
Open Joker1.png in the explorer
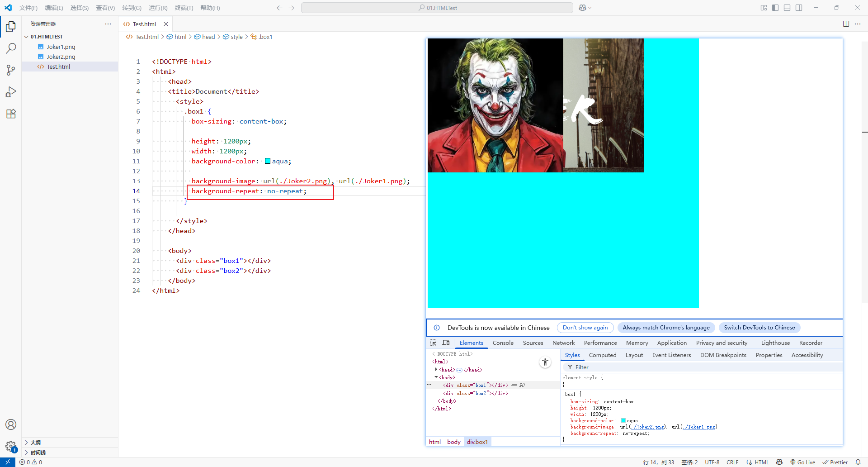[61, 47]
